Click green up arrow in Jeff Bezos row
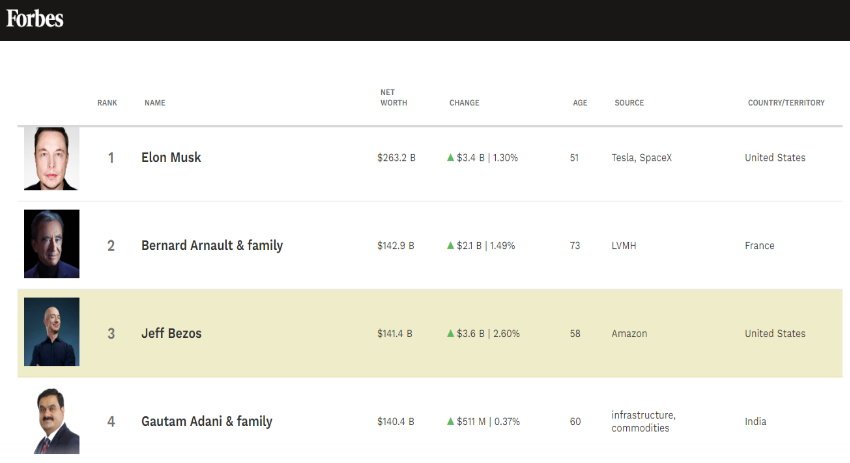The height and width of the screenshot is (463, 850). point(451,334)
